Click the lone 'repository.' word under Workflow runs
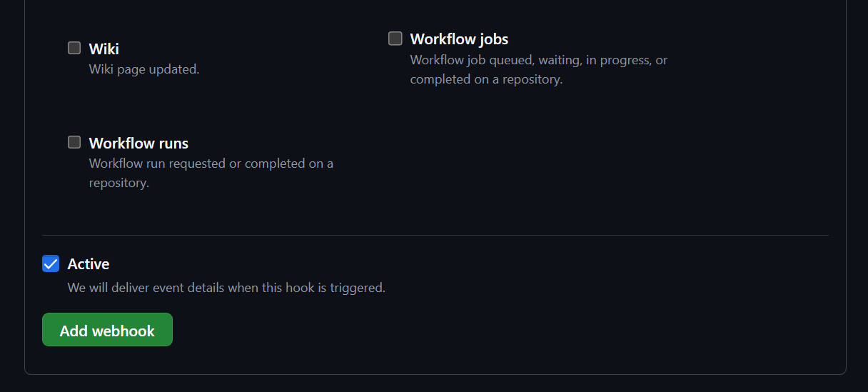 [x=119, y=184]
